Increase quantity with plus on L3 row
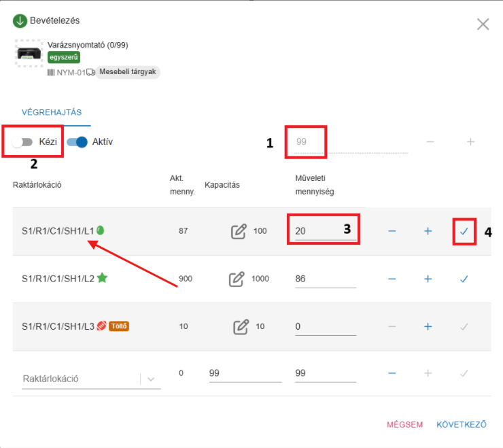 (x=428, y=327)
